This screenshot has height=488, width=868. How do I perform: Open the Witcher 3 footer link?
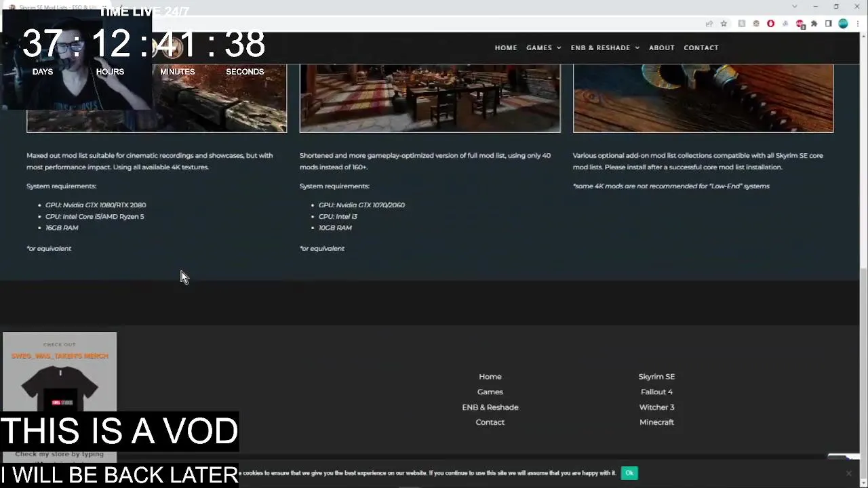(656, 407)
